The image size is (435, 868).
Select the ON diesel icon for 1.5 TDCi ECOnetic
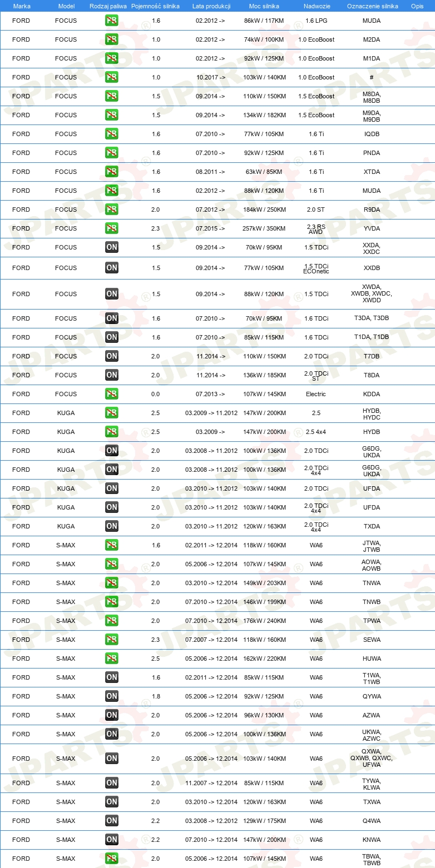click(112, 268)
